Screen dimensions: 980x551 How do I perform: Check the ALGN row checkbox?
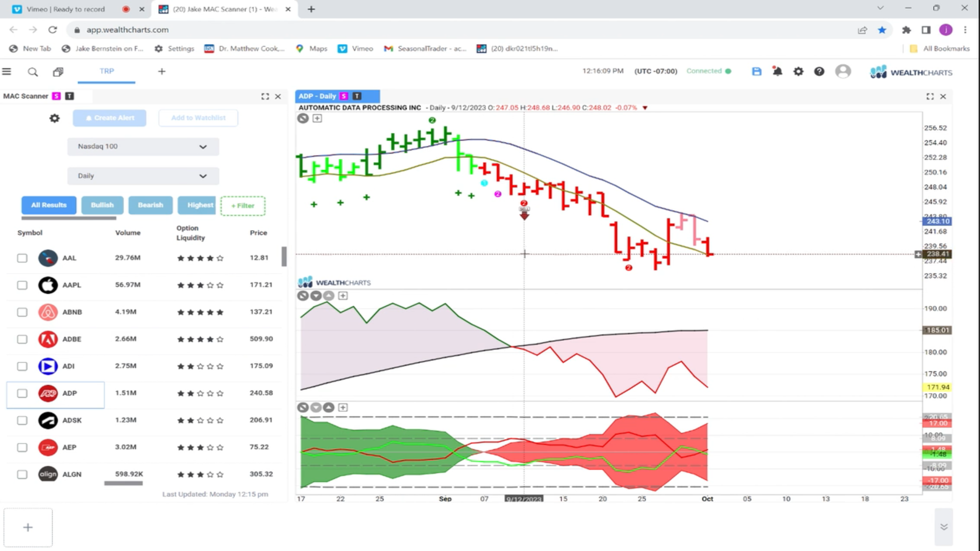point(22,474)
